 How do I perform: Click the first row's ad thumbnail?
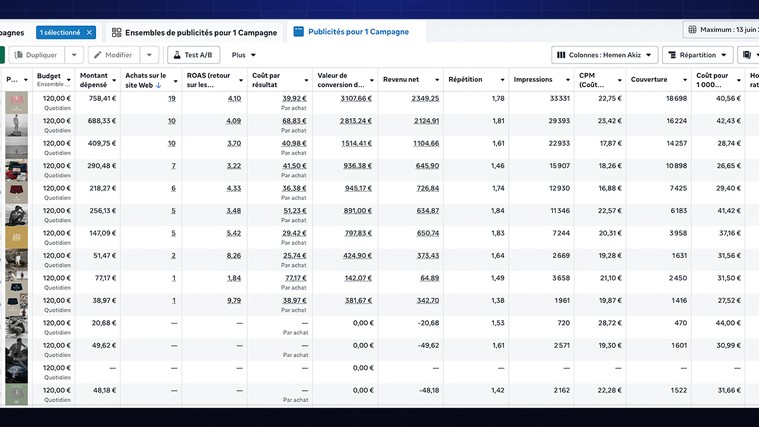point(16,101)
